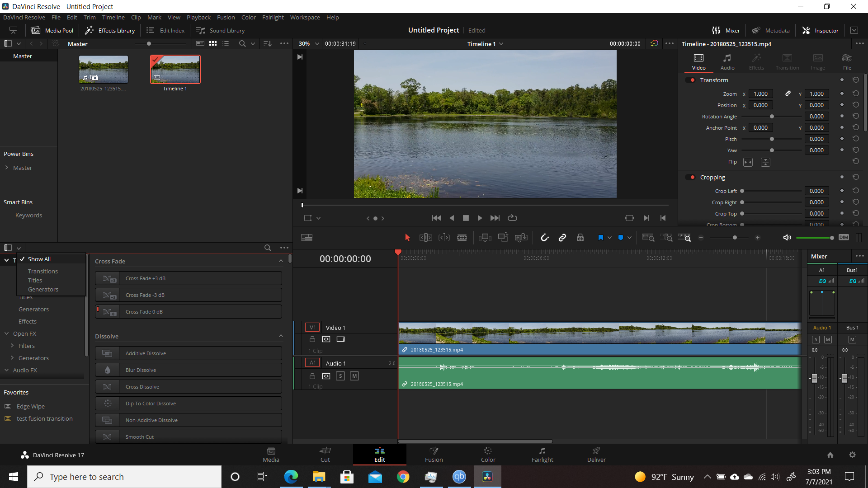
Task: Select Generators in the dropdown list
Action: click(43, 289)
